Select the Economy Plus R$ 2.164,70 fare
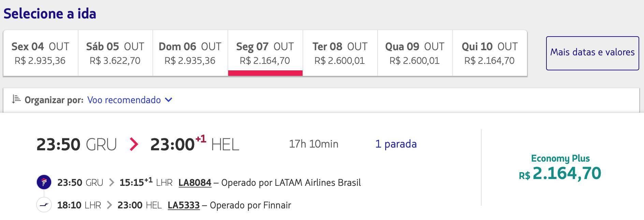644x220 pixels. (560, 167)
